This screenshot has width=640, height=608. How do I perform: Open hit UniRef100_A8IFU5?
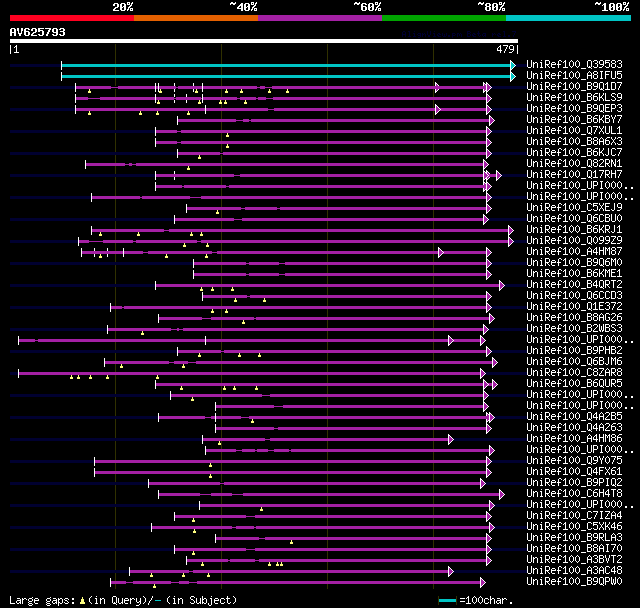574,75
